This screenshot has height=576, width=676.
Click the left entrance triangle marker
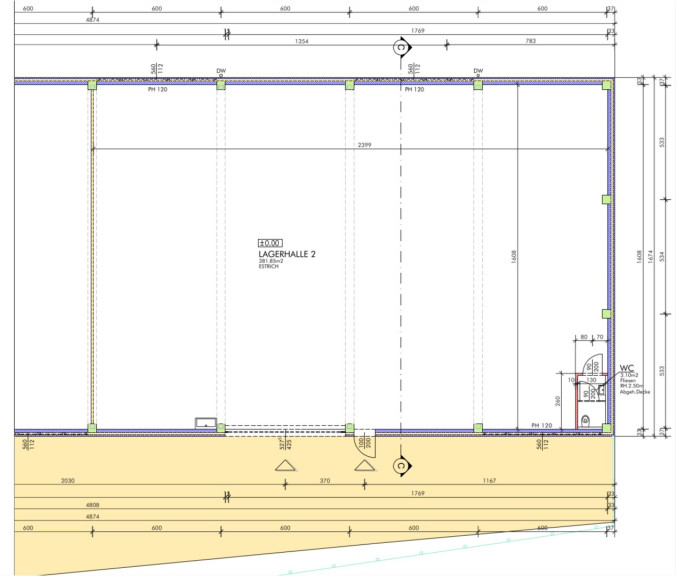[x=285, y=466]
